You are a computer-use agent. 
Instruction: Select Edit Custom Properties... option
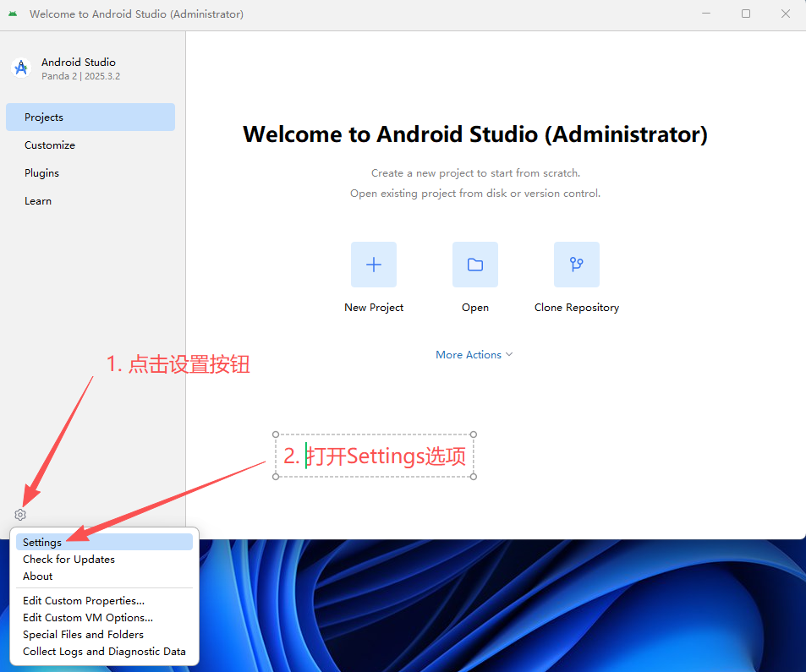[x=104, y=601]
